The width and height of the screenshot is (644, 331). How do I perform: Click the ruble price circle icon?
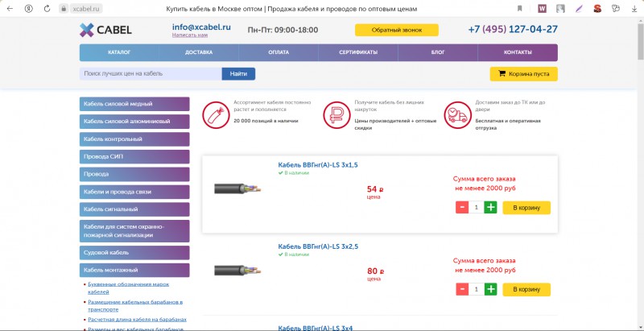[336, 115]
